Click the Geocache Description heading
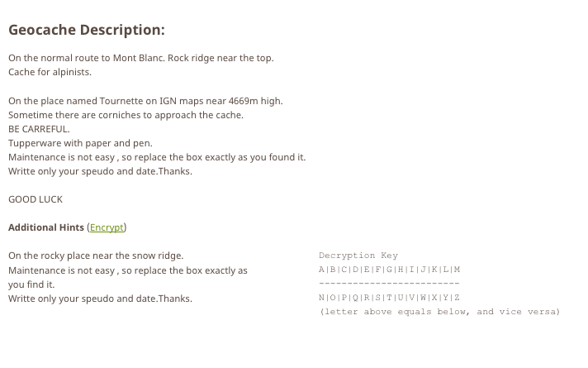 [87, 30]
